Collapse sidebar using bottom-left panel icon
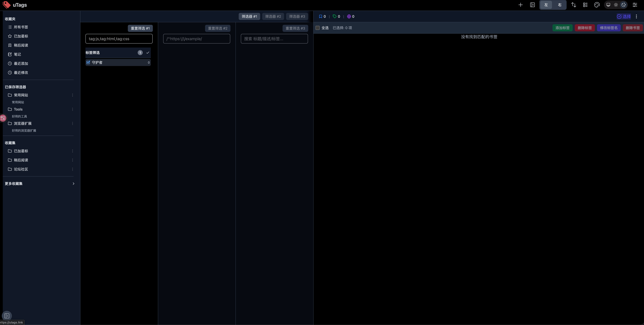The height and width of the screenshot is (325, 644). coord(7,316)
